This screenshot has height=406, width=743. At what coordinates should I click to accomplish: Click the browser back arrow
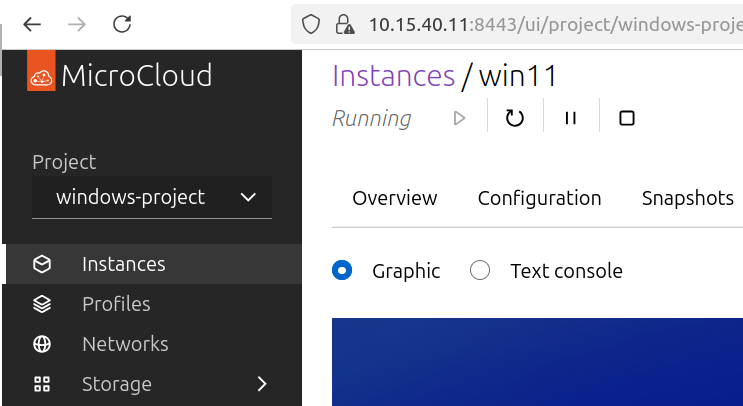32,24
